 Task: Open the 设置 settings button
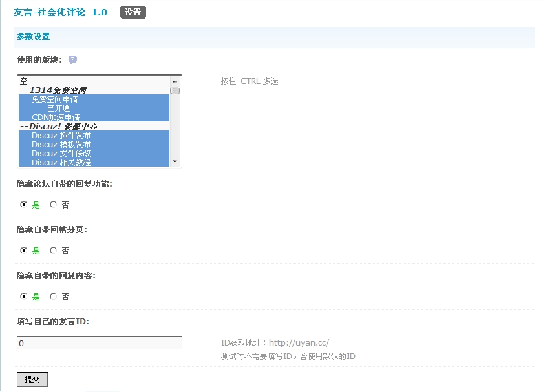coord(133,12)
